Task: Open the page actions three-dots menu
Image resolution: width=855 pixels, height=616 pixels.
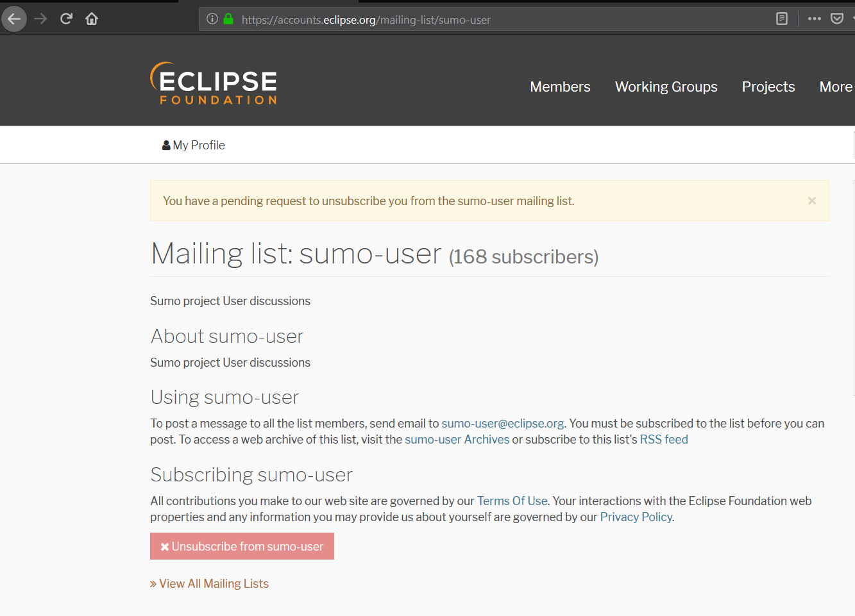Action: click(815, 19)
